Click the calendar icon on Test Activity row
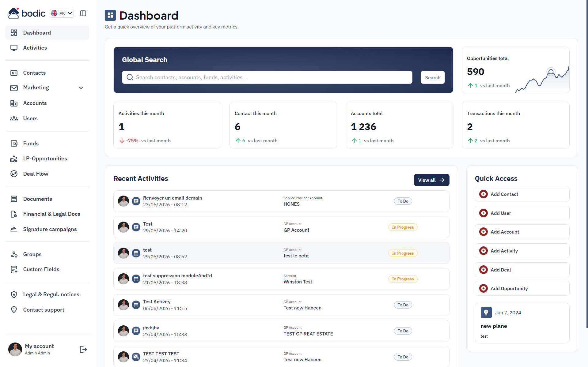 pos(136,305)
